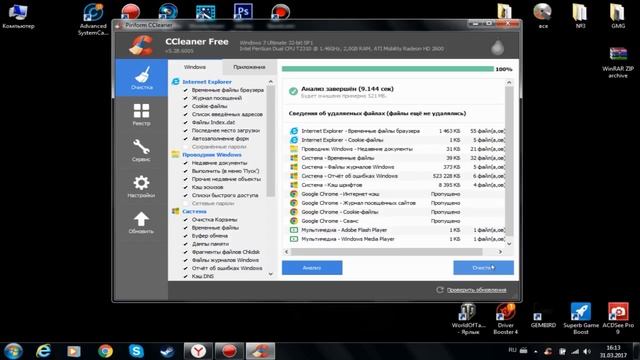640x360 pixels.
Task: Open the Сервис tools section
Action: [141, 150]
